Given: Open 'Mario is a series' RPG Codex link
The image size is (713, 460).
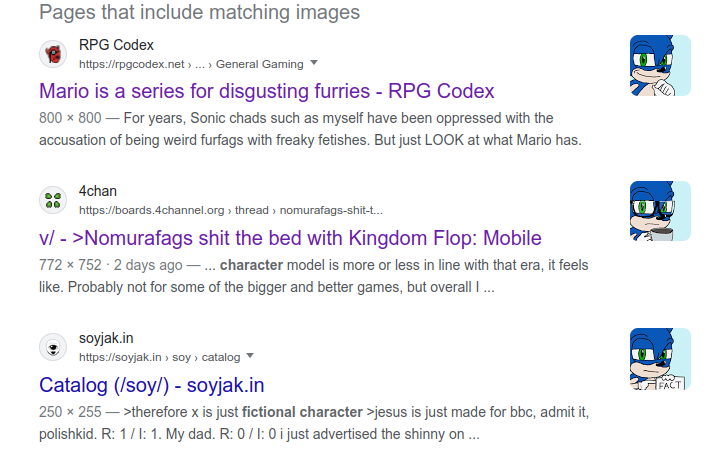Looking at the screenshot, I should [267, 91].
